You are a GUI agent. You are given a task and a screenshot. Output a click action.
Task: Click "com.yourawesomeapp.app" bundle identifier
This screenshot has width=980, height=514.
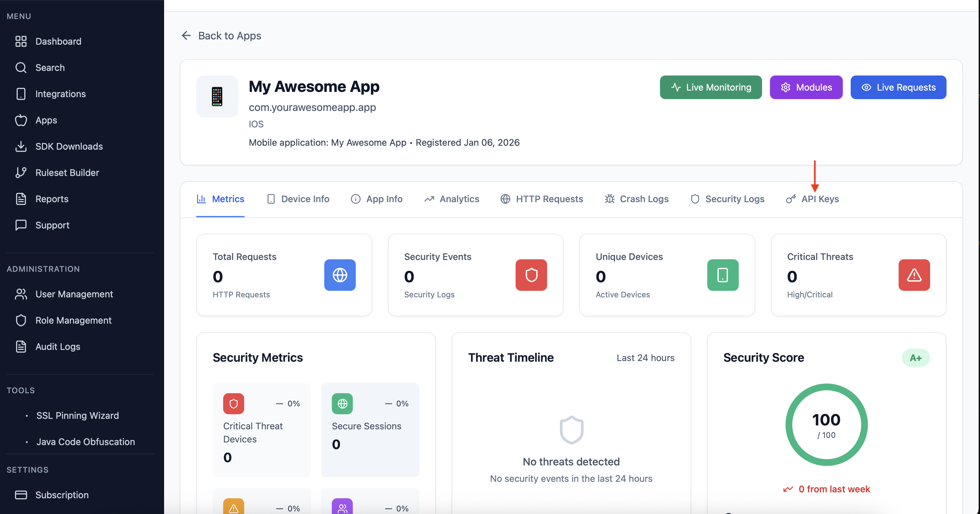click(312, 107)
